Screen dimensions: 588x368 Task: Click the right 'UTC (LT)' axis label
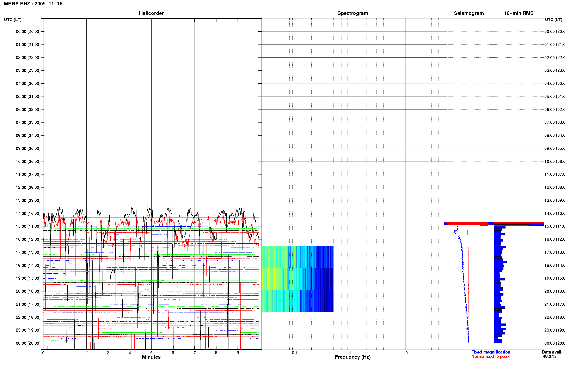[553, 19]
